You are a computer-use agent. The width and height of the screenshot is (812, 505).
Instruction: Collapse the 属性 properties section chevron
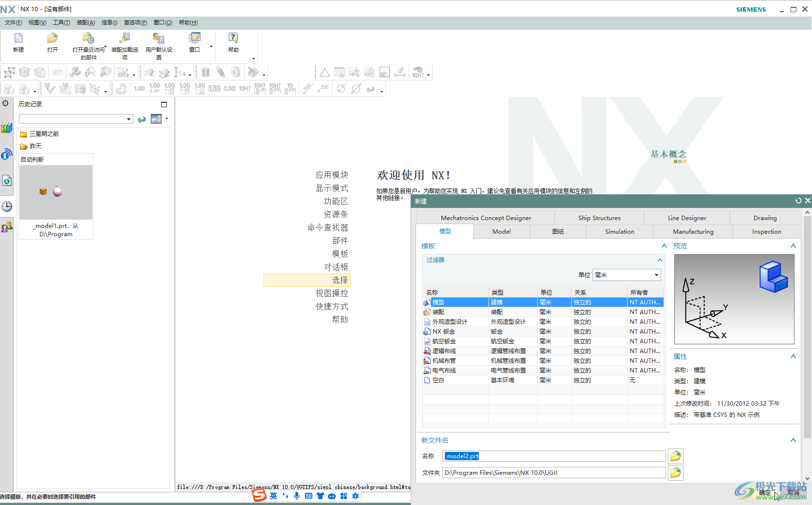793,356
